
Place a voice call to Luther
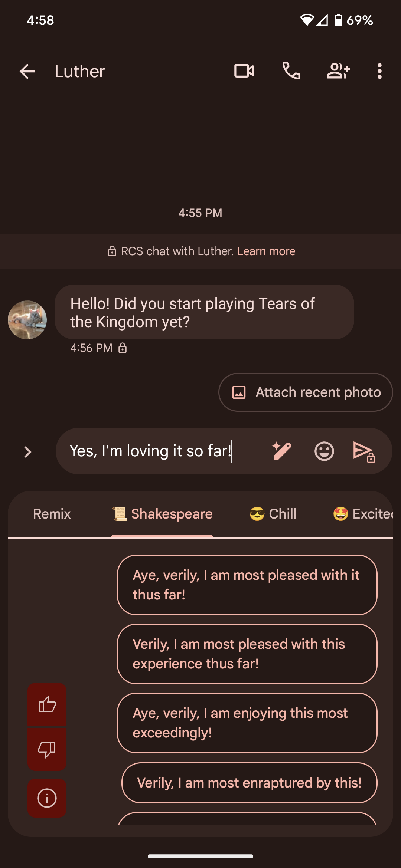291,71
